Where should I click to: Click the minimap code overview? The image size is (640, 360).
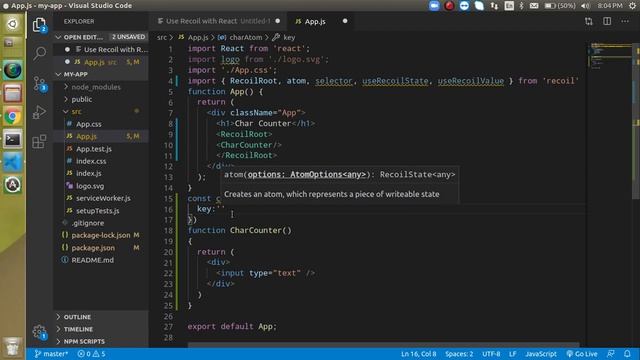pyautogui.click(x=610, y=57)
